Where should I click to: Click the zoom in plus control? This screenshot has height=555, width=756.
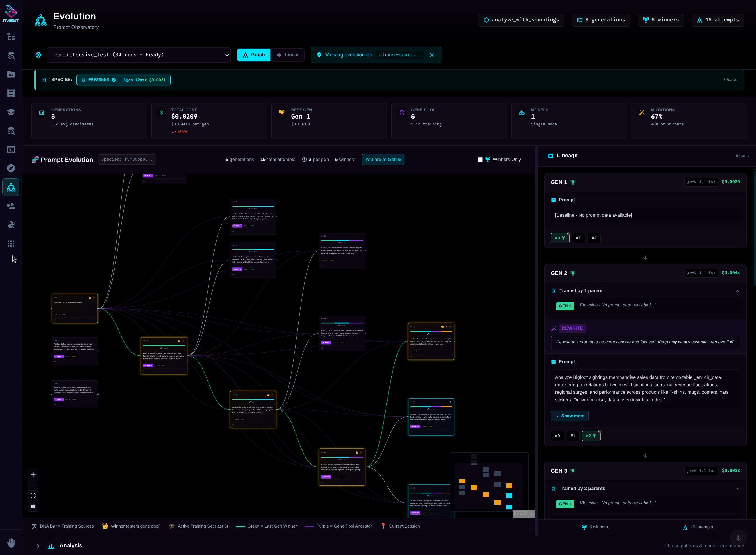pos(33,475)
